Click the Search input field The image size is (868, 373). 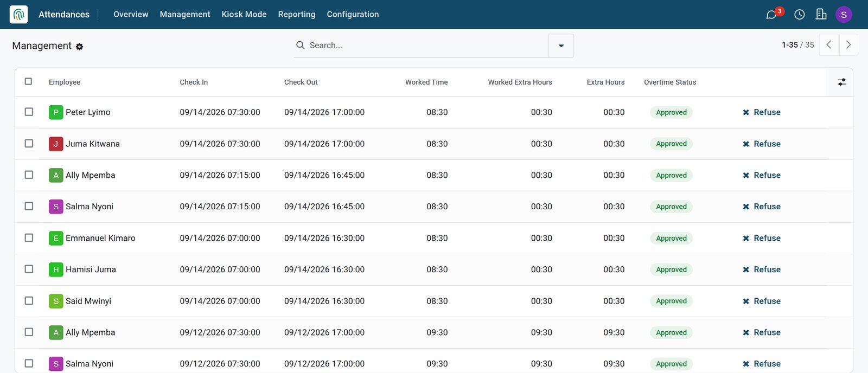pos(427,46)
